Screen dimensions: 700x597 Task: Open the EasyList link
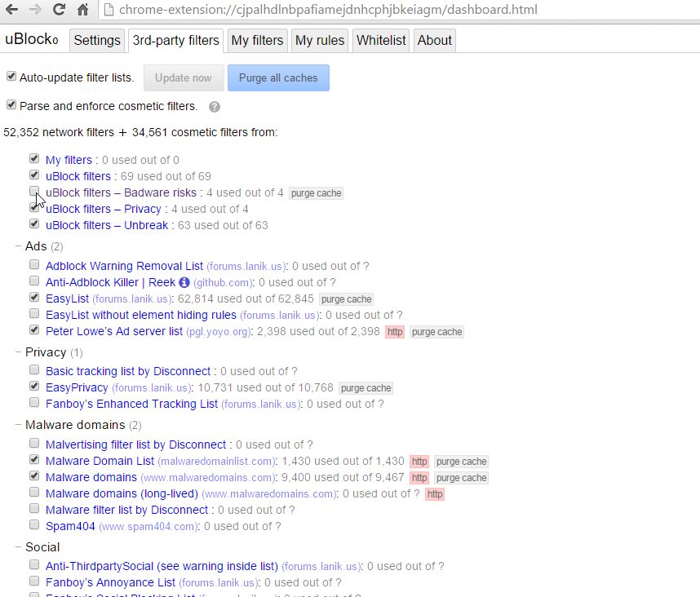(67, 299)
